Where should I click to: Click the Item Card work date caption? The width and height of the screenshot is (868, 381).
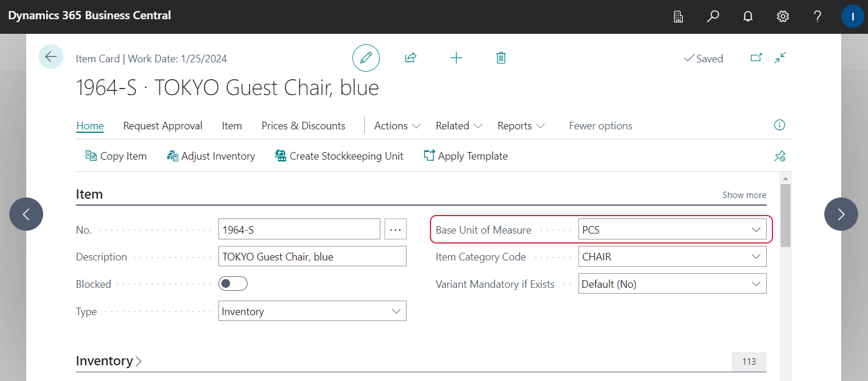151,58
